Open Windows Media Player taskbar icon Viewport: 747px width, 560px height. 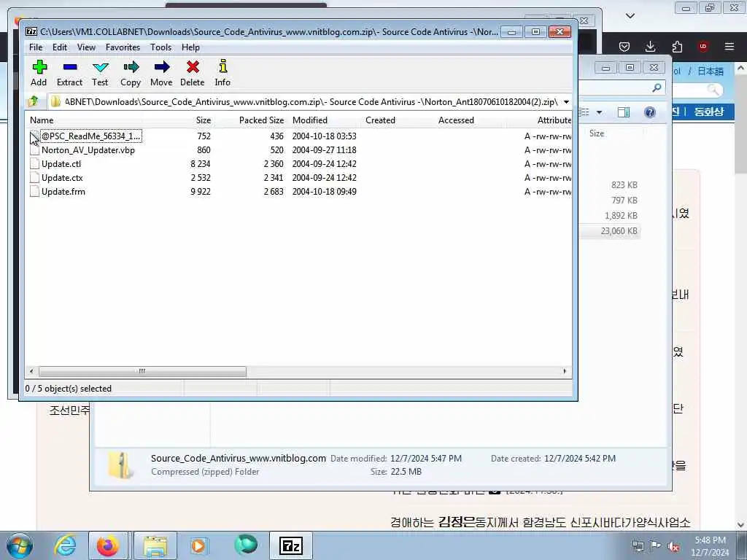point(198,545)
